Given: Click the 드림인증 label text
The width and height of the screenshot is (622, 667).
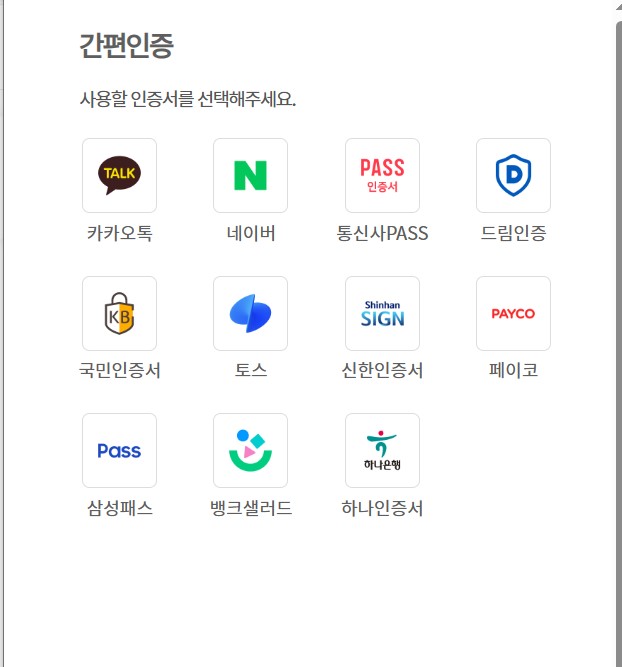Looking at the screenshot, I should [514, 233].
